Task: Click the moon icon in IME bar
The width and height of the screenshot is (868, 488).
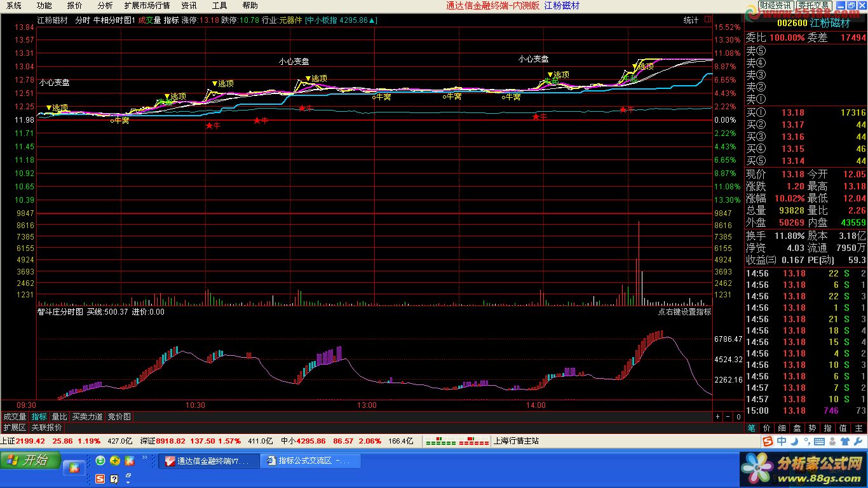Action: point(794,441)
